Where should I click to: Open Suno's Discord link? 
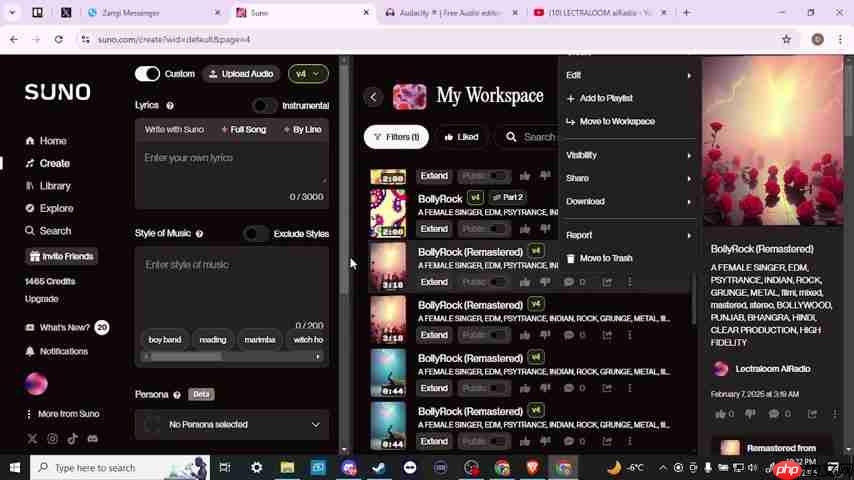[x=93, y=439]
